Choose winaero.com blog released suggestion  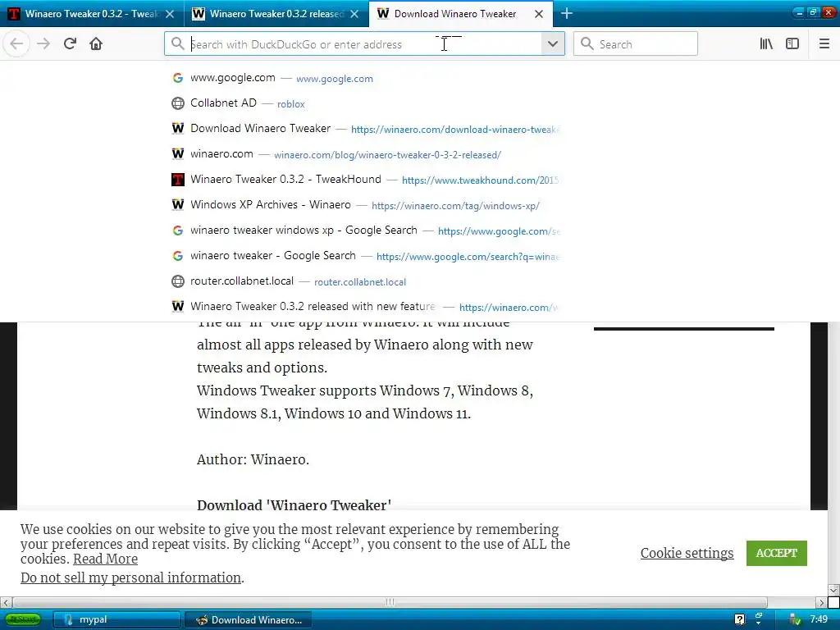[x=364, y=154]
